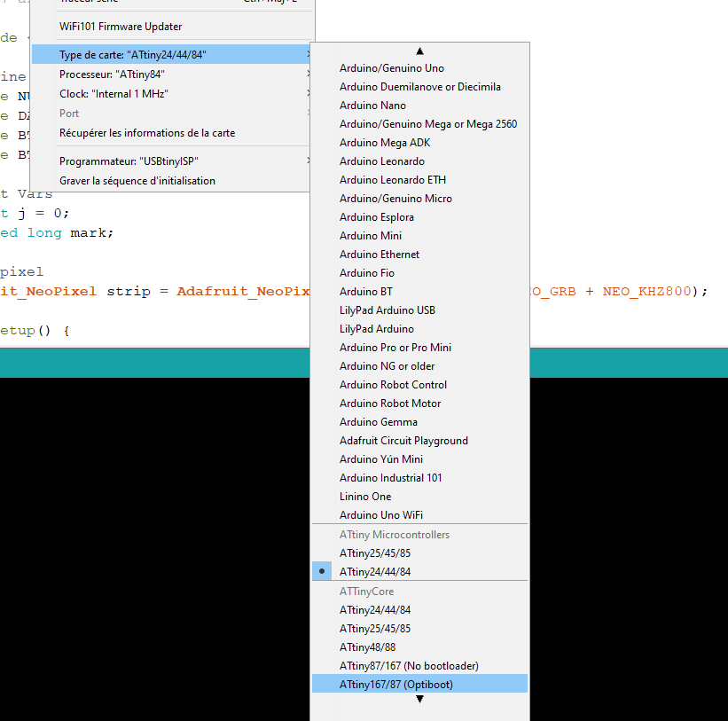Select ATtiny24/44/84 under ATTinyCore

(x=419, y=609)
